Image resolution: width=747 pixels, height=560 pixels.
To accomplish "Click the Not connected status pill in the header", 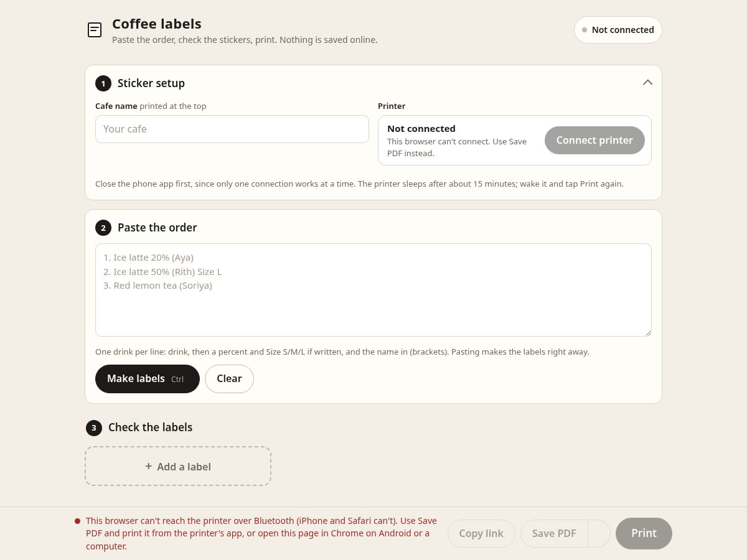I will (618, 30).
